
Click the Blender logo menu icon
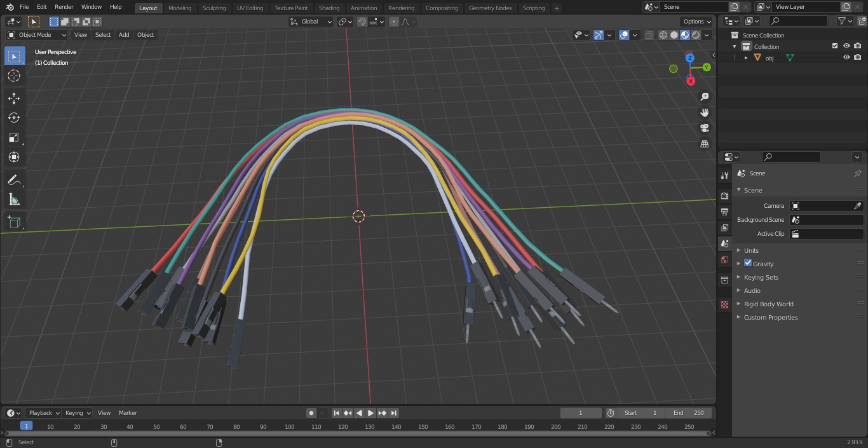[9, 7]
